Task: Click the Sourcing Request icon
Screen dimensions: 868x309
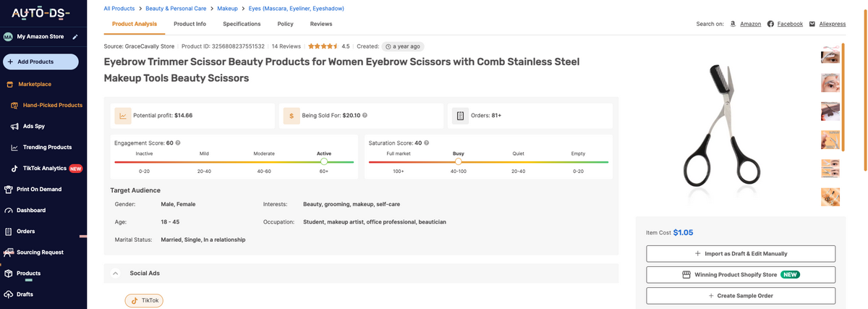Action: point(9,253)
